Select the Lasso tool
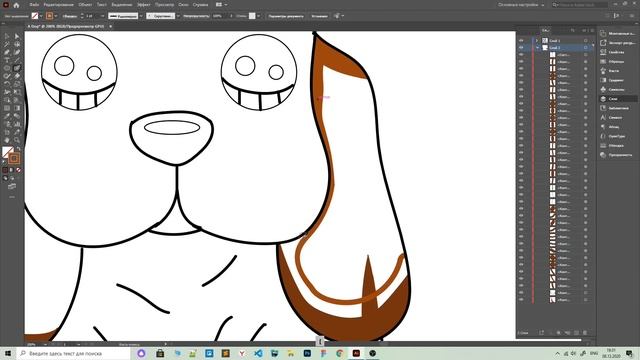The height and width of the screenshot is (360, 640). click(17, 44)
